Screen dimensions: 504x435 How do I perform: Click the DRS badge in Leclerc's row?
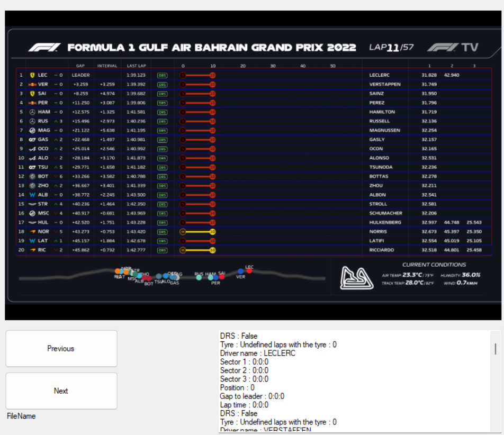[162, 75]
